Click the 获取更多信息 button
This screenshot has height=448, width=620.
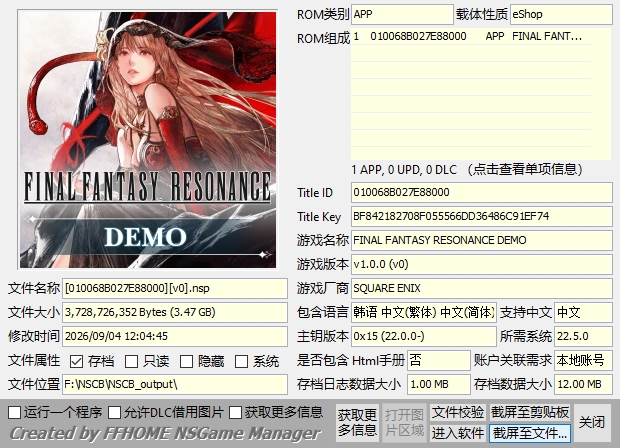click(x=357, y=423)
